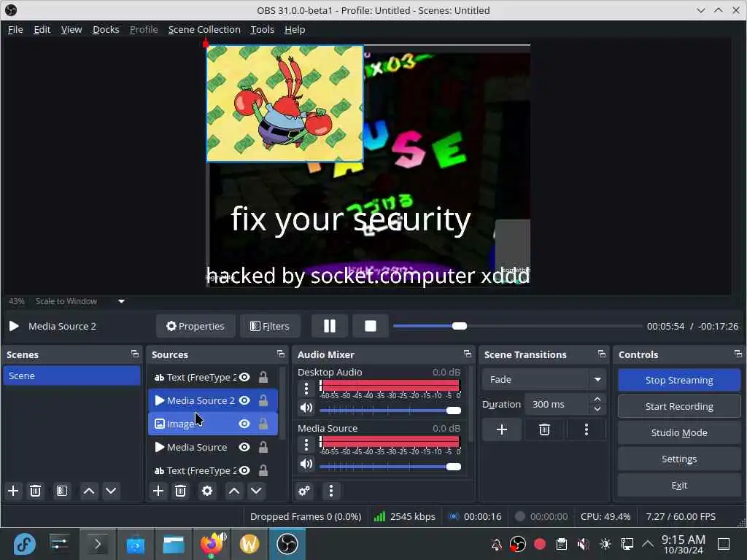The image size is (747, 560).
Task: Click Start Recording button
Action: [679, 406]
